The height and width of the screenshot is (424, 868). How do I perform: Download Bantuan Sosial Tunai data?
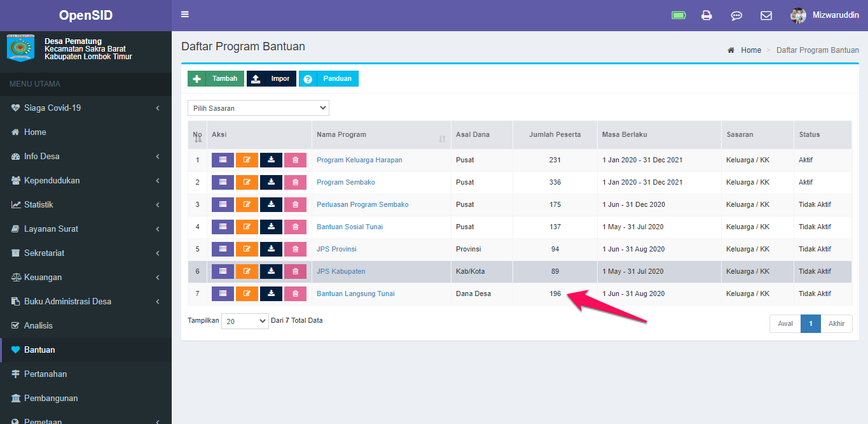(x=271, y=227)
